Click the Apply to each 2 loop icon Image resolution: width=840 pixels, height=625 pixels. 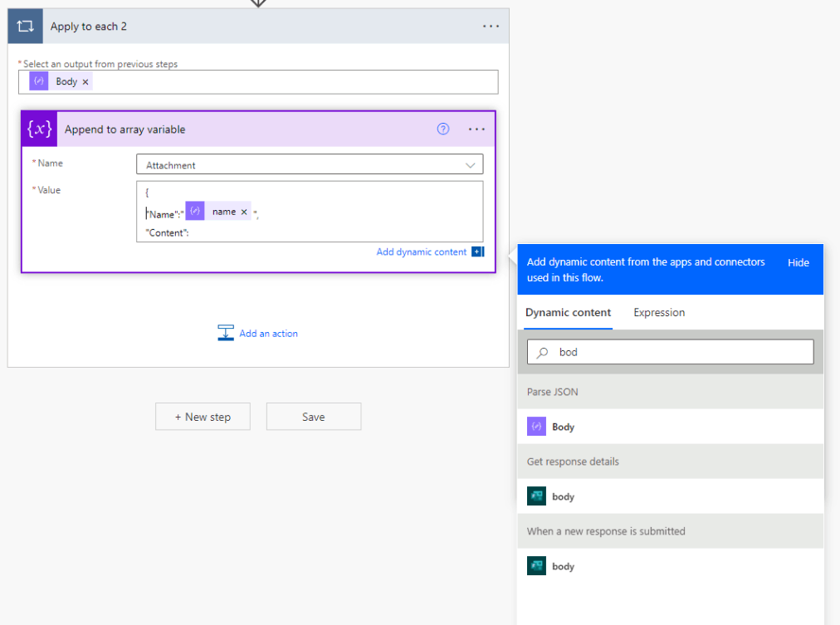25,27
